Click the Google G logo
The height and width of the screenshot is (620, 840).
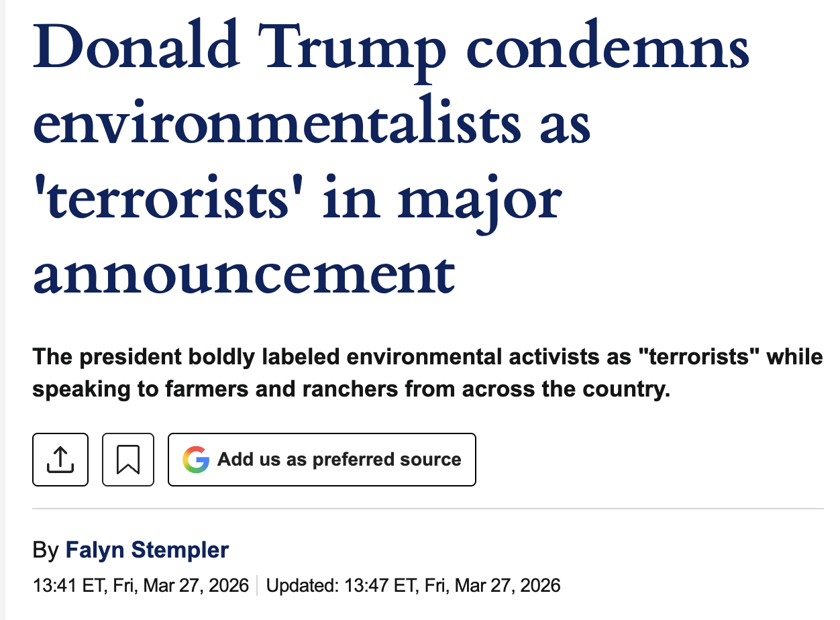196,460
